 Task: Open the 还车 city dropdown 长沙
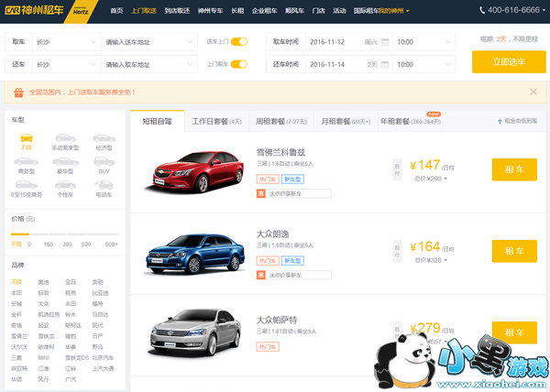pos(66,64)
